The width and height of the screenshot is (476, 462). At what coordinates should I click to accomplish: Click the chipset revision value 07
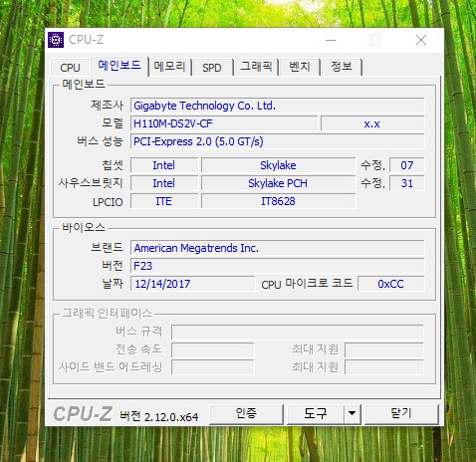(x=406, y=165)
